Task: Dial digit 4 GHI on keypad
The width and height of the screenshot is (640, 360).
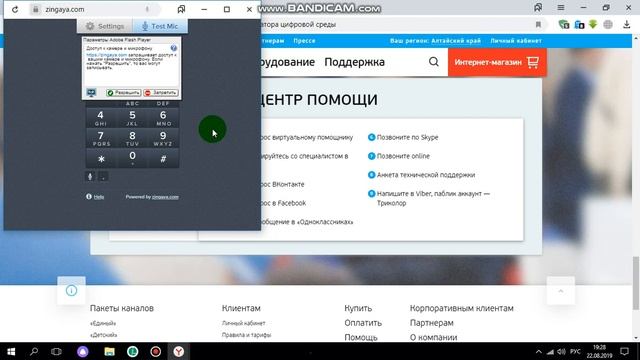Action: tap(100, 118)
